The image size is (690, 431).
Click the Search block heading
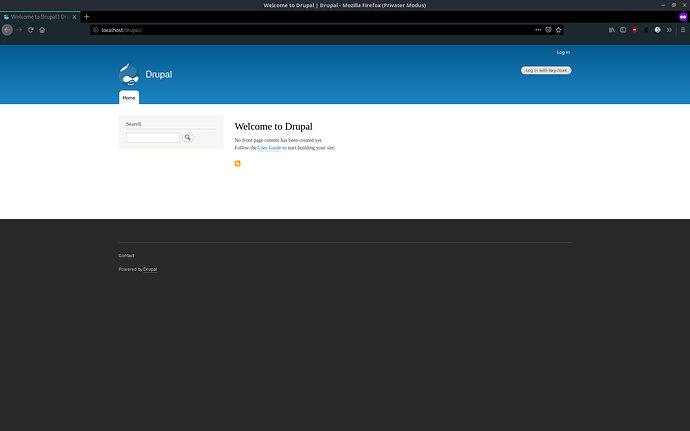tap(133, 124)
